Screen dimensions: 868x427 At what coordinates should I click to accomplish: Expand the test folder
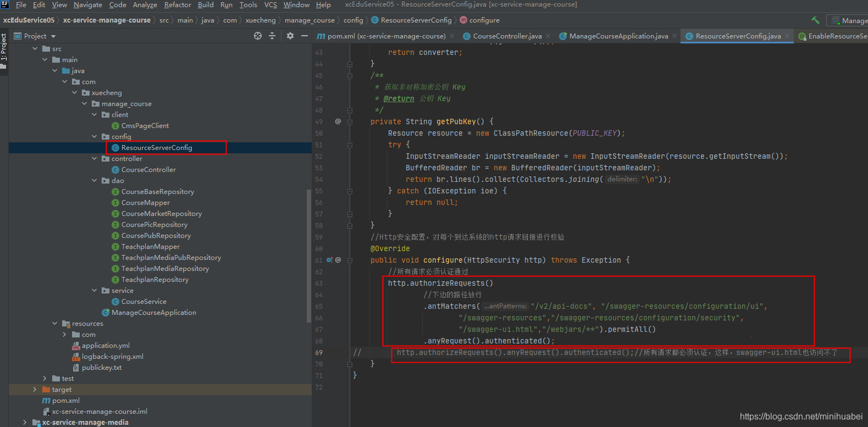pos(45,379)
